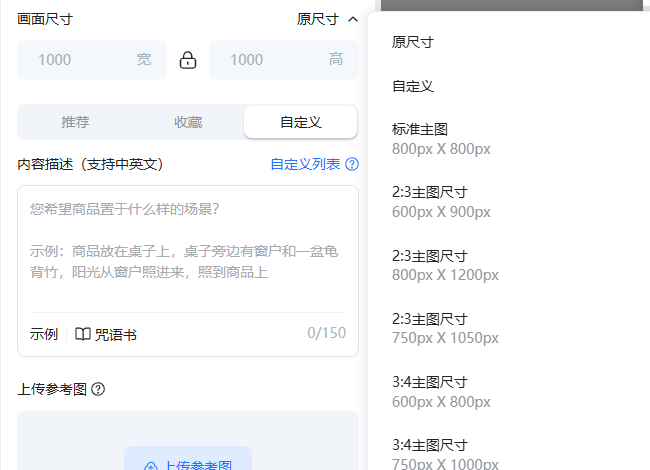
Task: Select 自定义 option in size dropdown list
Action: [x=413, y=86]
